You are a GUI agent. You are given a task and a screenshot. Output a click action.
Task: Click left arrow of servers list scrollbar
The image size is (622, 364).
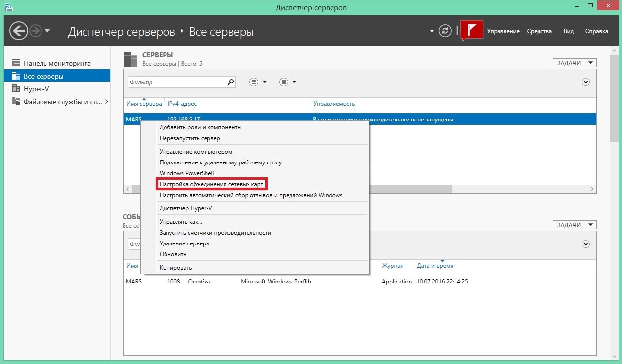pyautogui.click(x=127, y=189)
